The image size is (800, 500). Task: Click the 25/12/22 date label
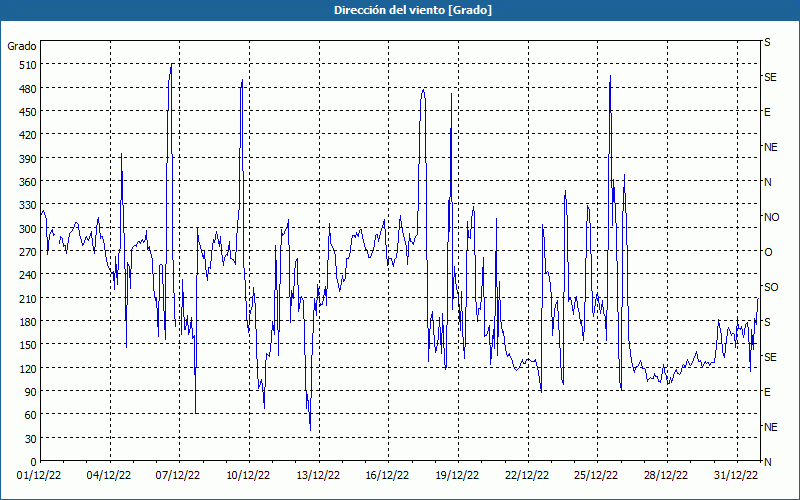(596, 476)
